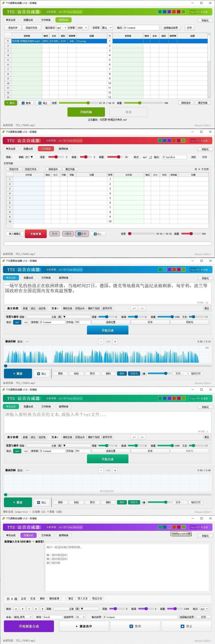Click undo arrow icon in blue window
215x644 pixels.
[134, 308]
